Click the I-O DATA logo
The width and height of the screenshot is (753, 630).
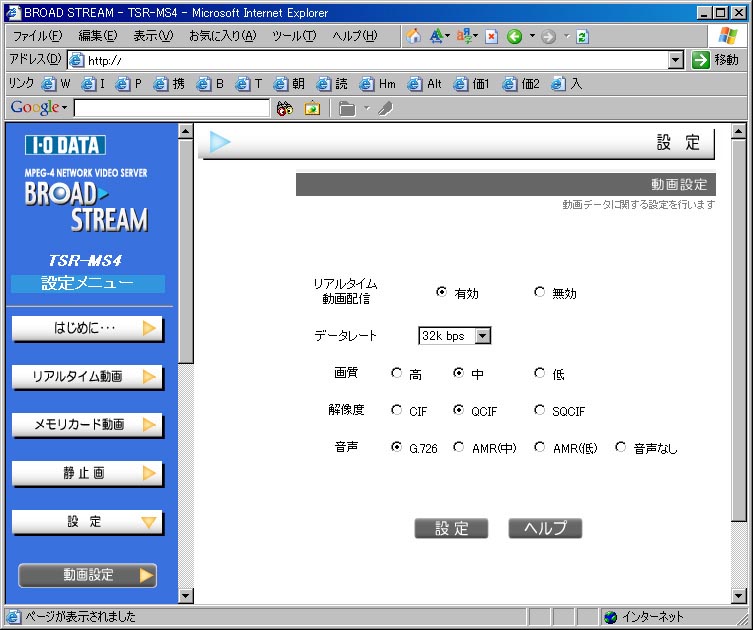(65, 145)
